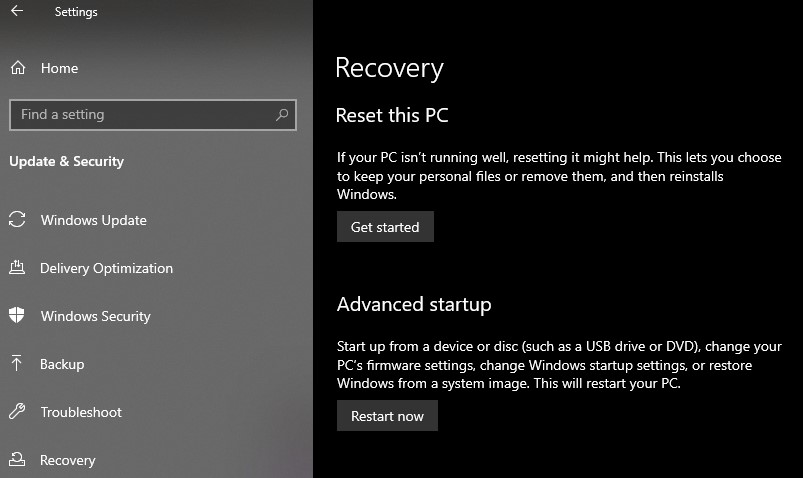
Task: Click the Troubleshoot wrench icon
Action: tap(17, 412)
